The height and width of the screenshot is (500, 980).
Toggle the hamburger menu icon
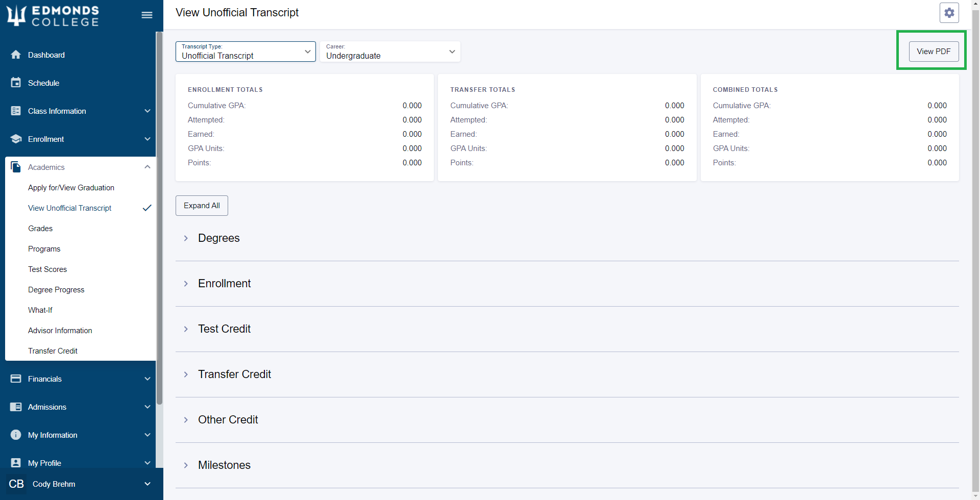point(147,15)
